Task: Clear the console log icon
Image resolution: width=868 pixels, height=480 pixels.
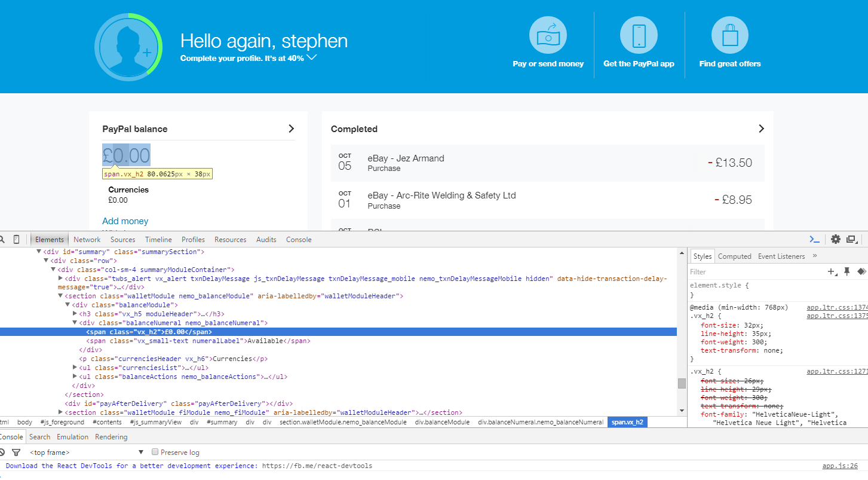Action: coord(2,453)
